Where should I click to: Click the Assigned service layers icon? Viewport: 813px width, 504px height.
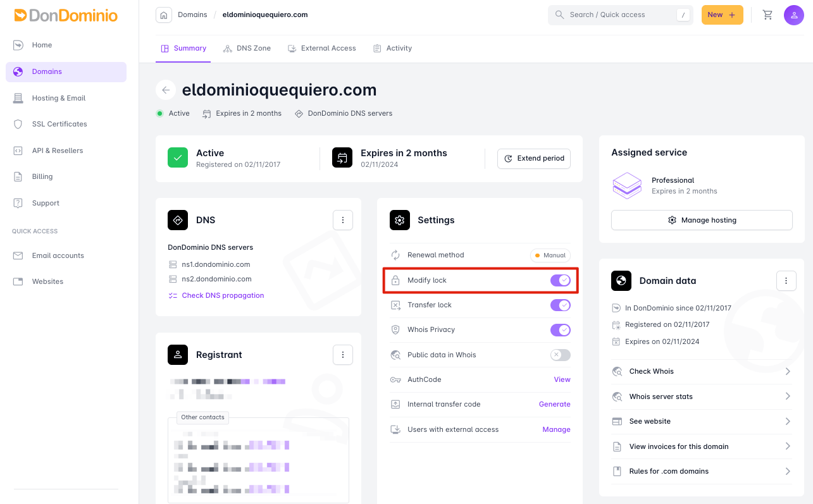pos(627,185)
